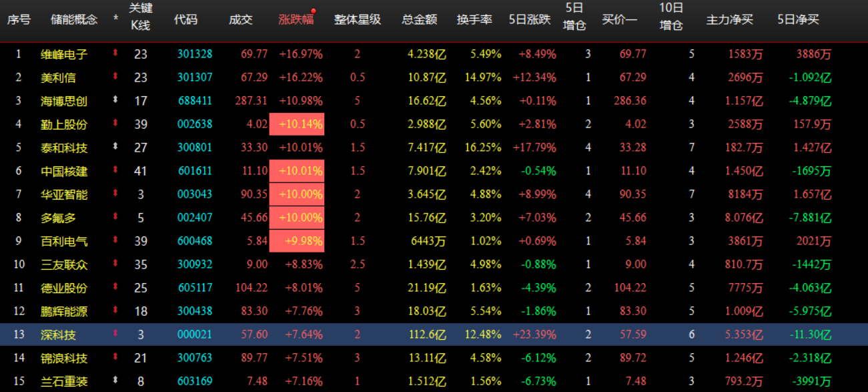This screenshot has height=392, width=868.
Task: Sort by the 序号 column header
Action: [19, 19]
